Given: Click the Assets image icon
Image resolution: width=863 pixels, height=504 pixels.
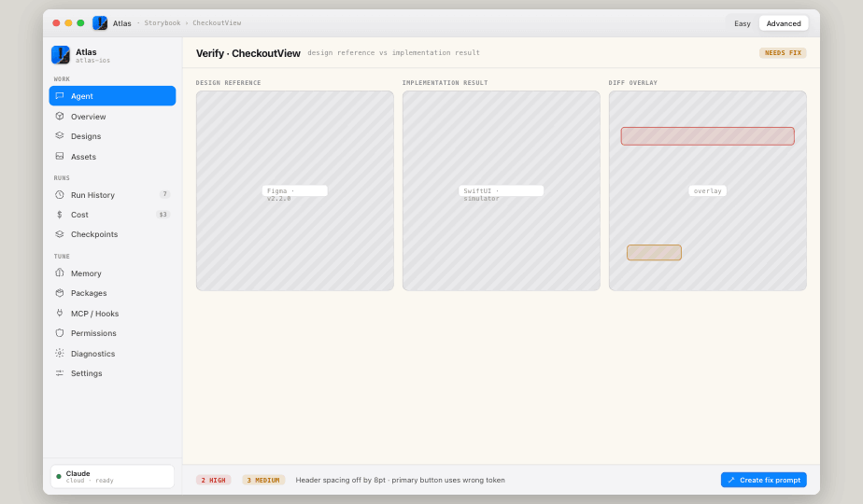Looking at the screenshot, I should pyautogui.click(x=60, y=156).
